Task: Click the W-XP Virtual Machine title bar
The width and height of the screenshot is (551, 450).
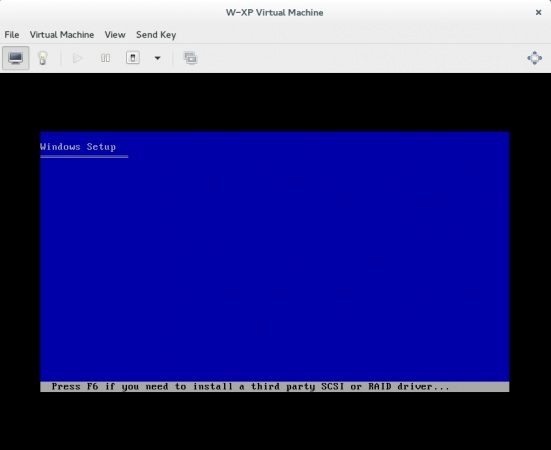Action: (275, 12)
